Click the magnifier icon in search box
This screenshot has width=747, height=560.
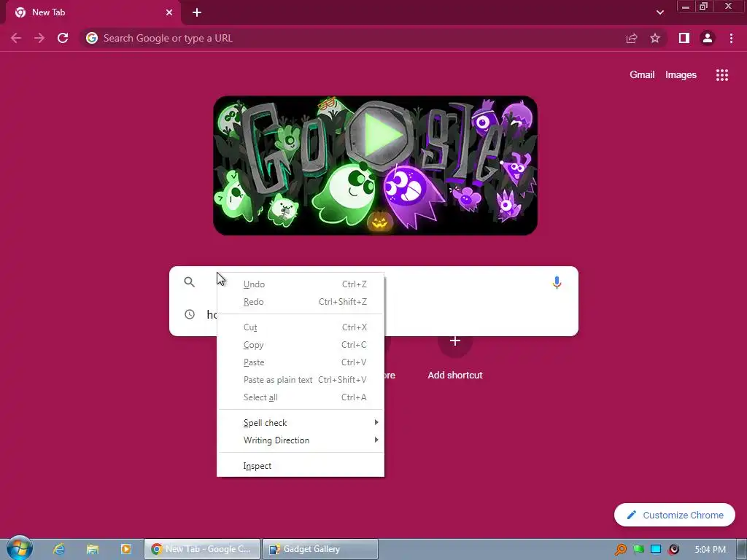pyautogui.click(x=190, y=282)
